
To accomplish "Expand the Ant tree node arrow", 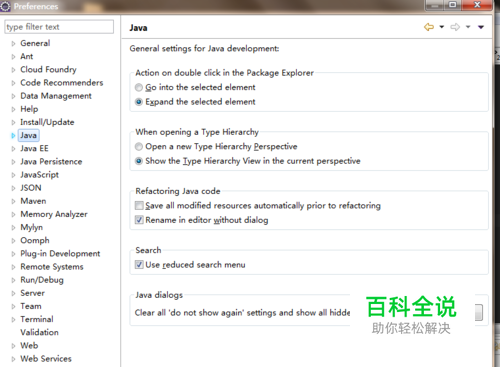I will (13, 57).
